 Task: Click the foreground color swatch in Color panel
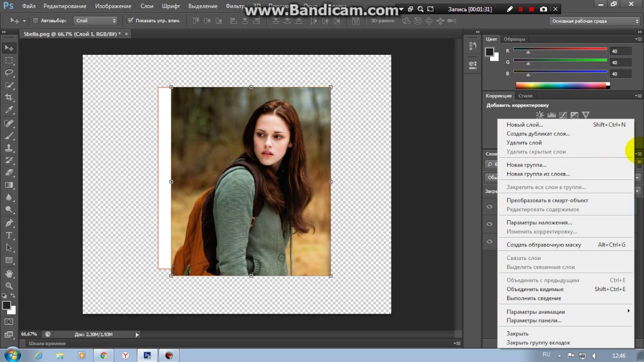pyautogui.click(x=490, y=52)
